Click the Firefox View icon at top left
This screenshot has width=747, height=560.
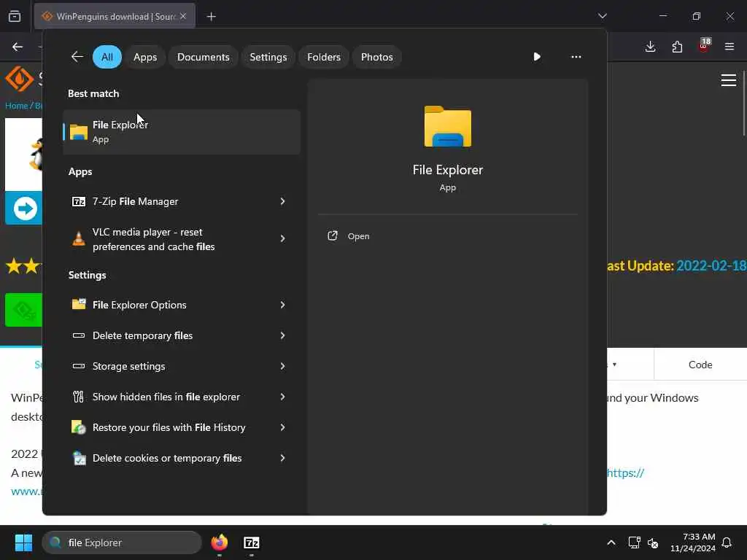click(x=15, y=16)
